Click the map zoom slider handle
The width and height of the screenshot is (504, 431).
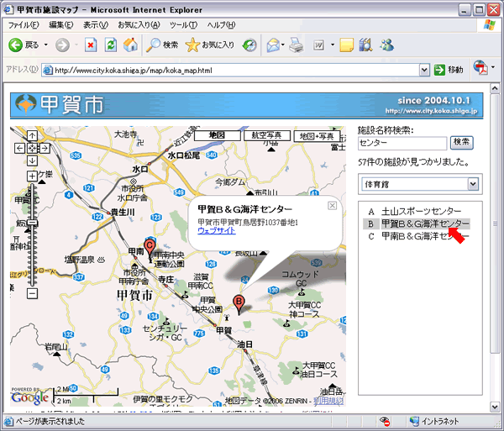coord(32,223)
